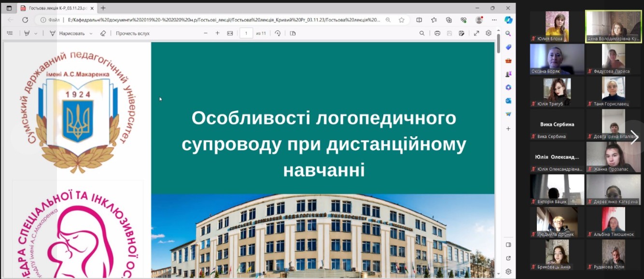The width and height of the screenshot is (644, 279).
Task: Rotate the PDF page
Action: coord(278,33)
